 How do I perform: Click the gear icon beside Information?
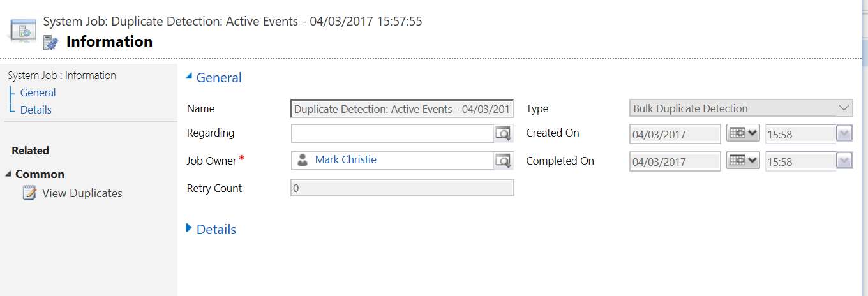50,43
